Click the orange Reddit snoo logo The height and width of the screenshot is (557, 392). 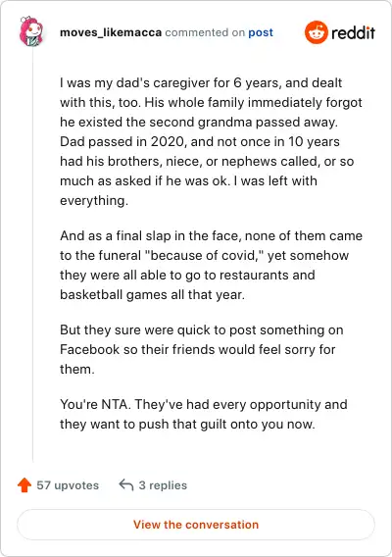click(316, 32)
